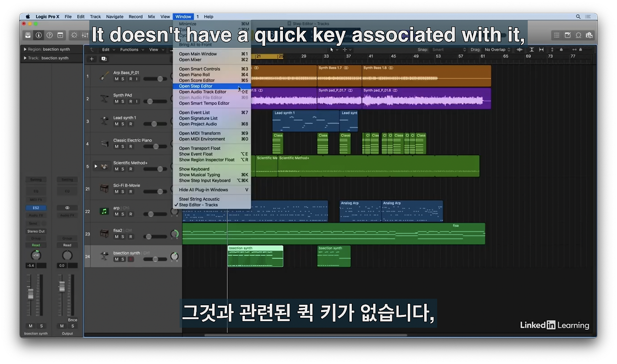This screenshot has height=364, width=617.
Task: Solo the Sci-Fi B-Movie track
Action: (x=123, y=192)
